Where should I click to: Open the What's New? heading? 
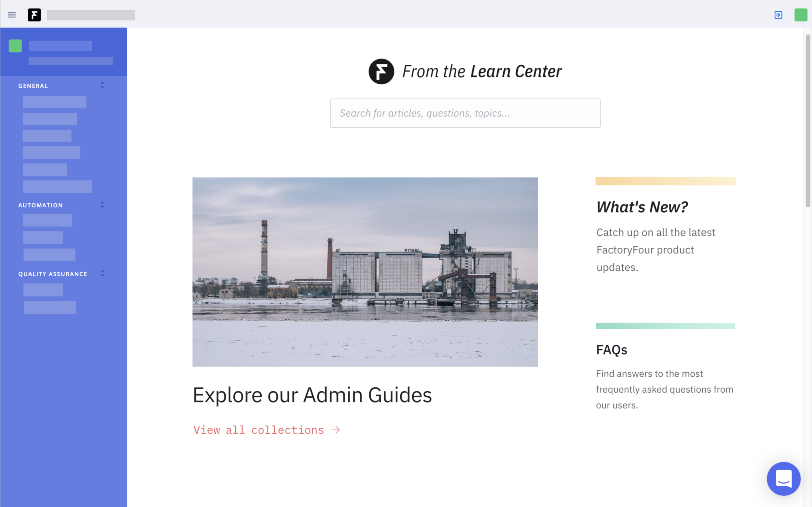(x=642, y=207)
